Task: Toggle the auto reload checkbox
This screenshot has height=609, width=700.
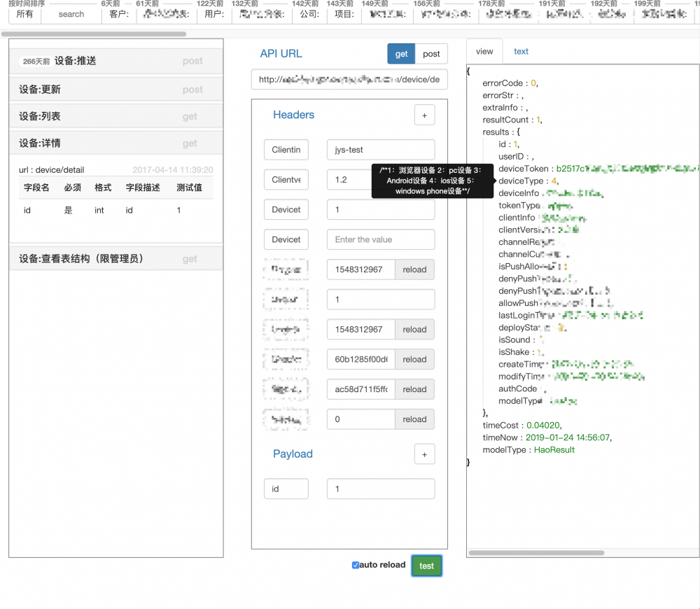Action: click(x=356, y=564)
